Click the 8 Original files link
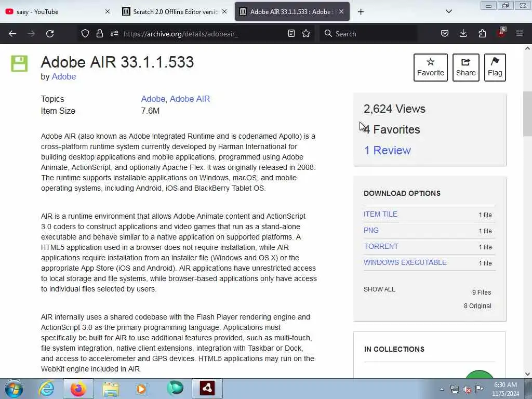Image resolution: width=532 pixels, height=399 pixels. pos(477,305)
